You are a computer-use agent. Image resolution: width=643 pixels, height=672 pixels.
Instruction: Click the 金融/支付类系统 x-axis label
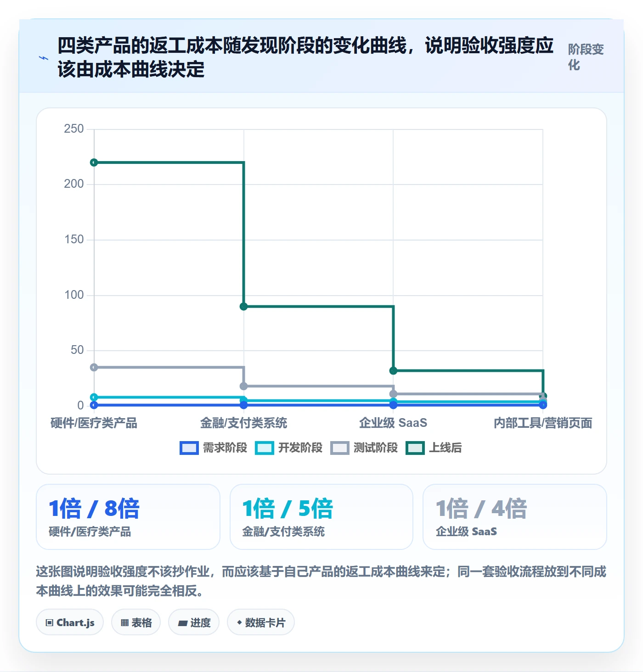click(x=244, y=423)
